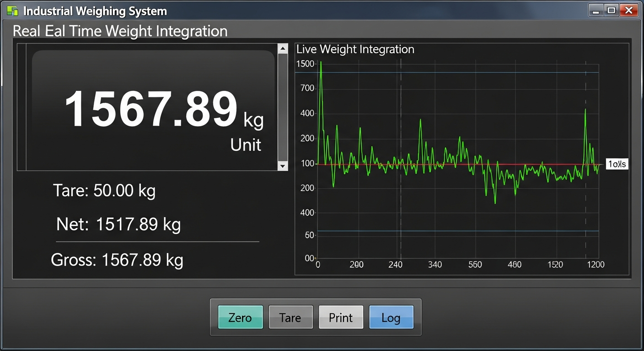
Task: Click the 1200 label on the chart's horizontal axis
Action: point(596,265)
